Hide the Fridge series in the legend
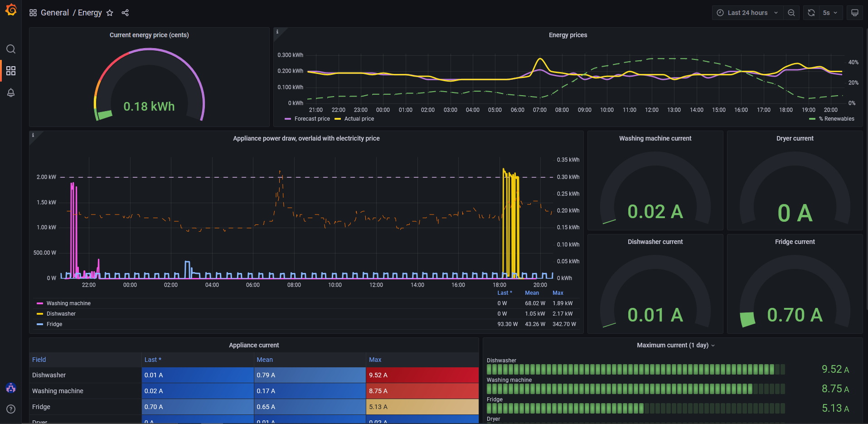 [x=53, y=324]
